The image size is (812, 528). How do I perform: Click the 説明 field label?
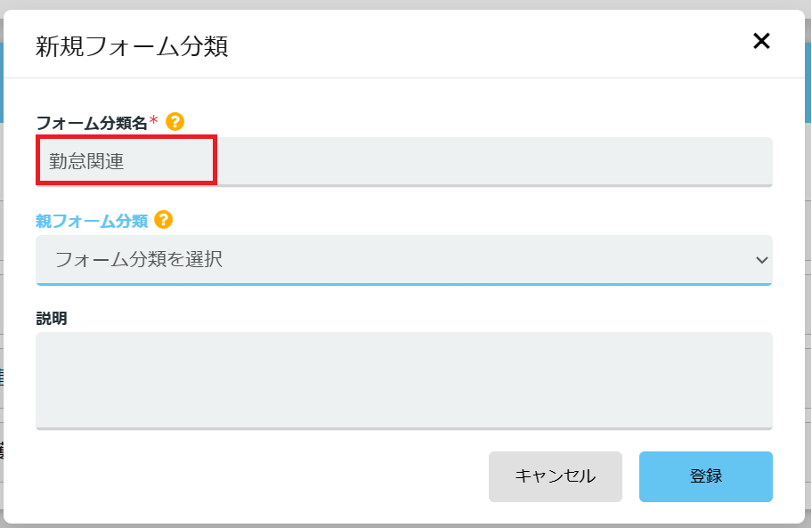click(x=52, y=319)
